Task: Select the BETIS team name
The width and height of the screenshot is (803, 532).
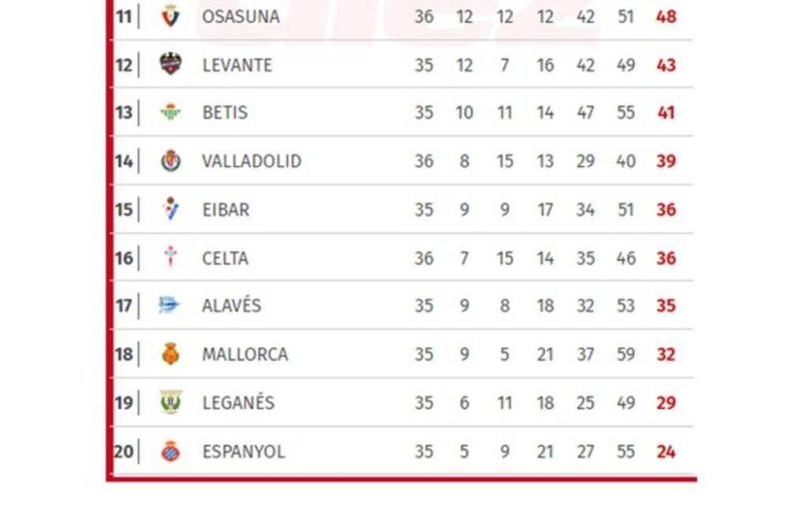Action: 225,113
